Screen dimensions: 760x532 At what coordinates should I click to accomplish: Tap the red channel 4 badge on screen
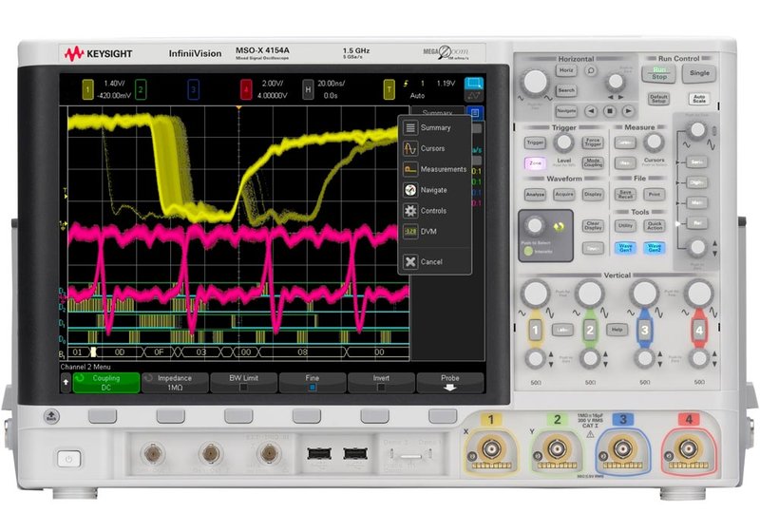(x=246, y=89)
